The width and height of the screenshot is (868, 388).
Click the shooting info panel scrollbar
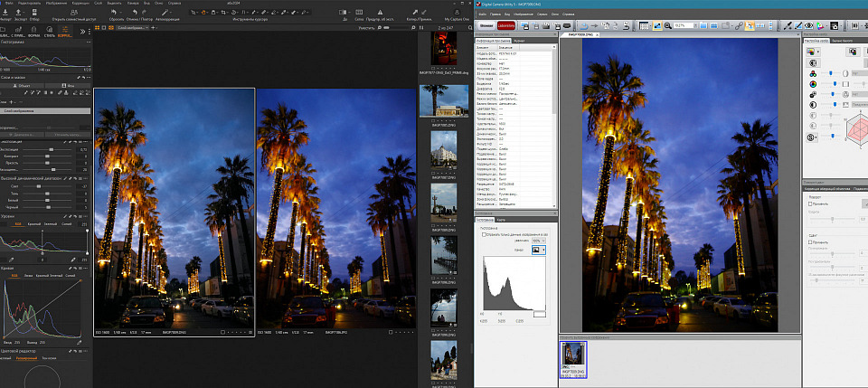[554, 83]
